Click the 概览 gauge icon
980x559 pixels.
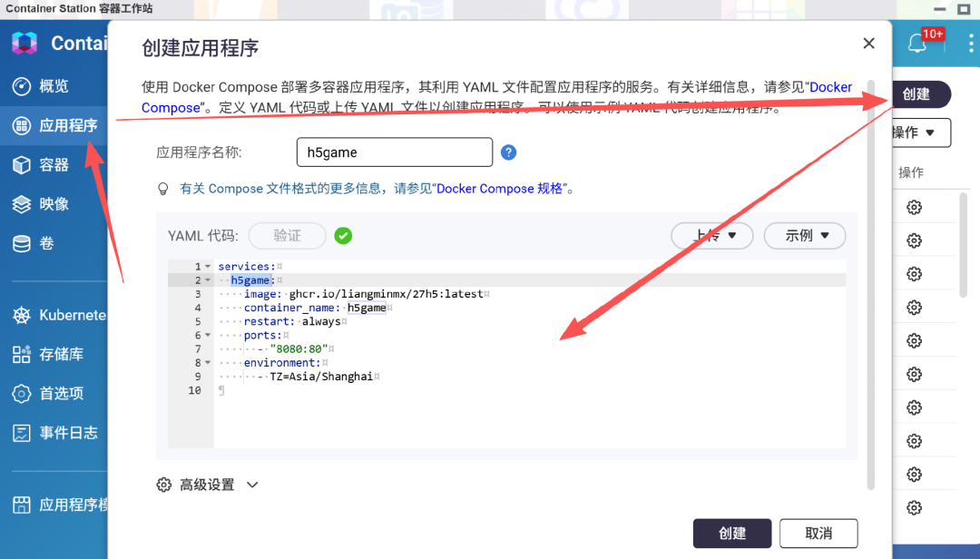click(x=21, y=86)
